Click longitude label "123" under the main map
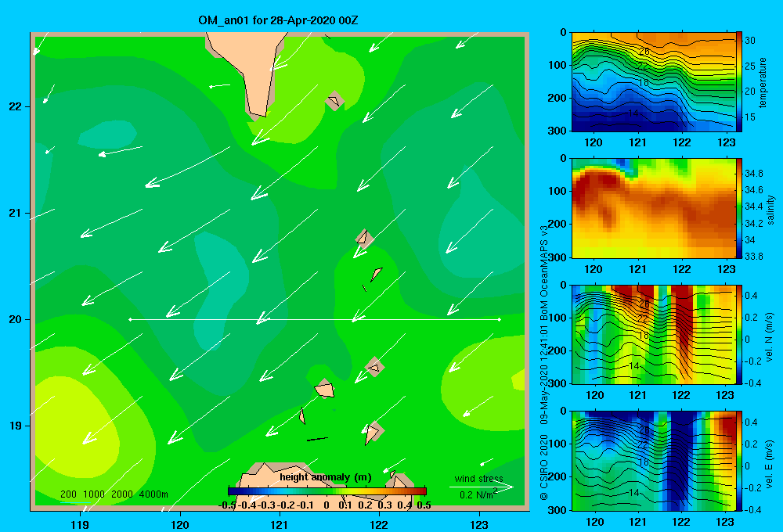This screenshot has height=532, width=783. pos(479,524)
